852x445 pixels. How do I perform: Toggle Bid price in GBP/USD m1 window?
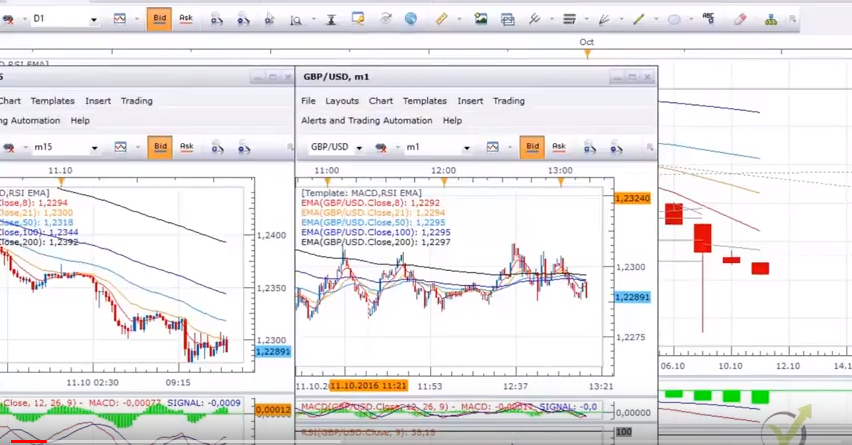532,147
